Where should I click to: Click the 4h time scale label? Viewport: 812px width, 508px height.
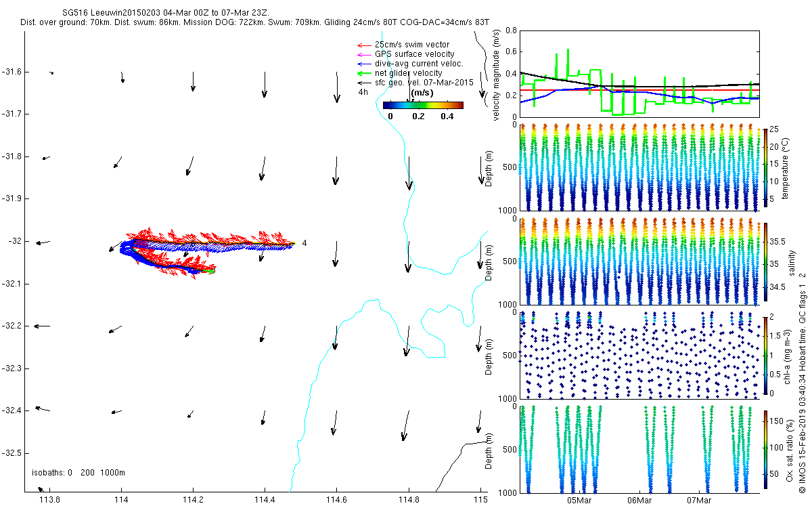pyautogui.click(x=363, y=92)
